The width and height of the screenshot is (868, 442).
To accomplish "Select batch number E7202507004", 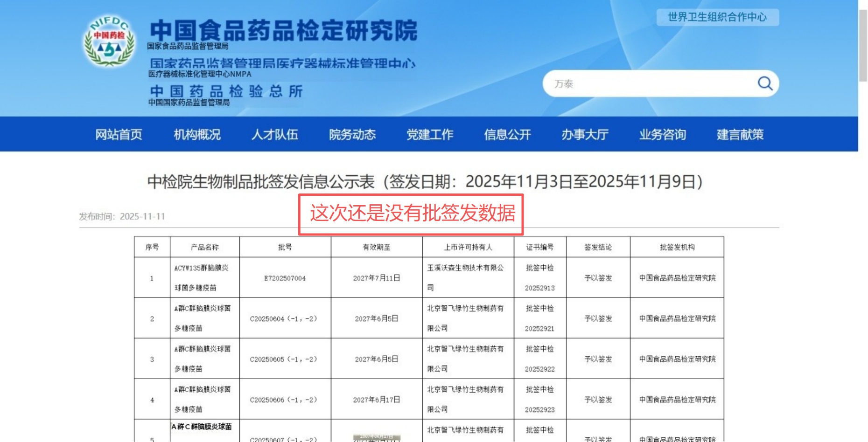I will pos(285,278).
